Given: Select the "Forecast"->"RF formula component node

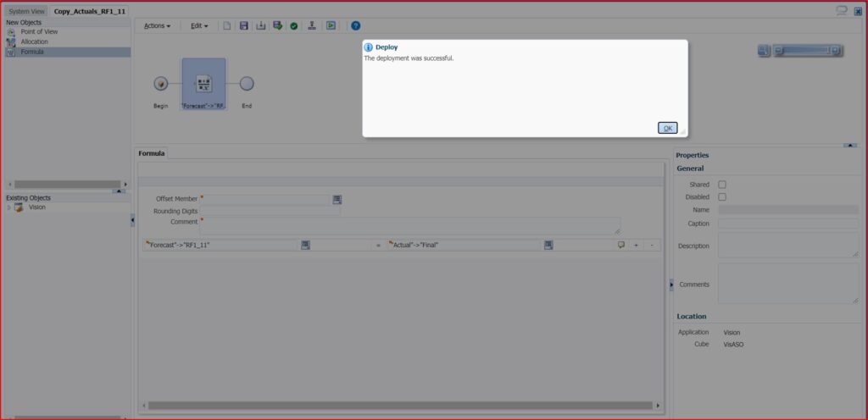Looking at the screenshot, I should [x=203, y=84].
